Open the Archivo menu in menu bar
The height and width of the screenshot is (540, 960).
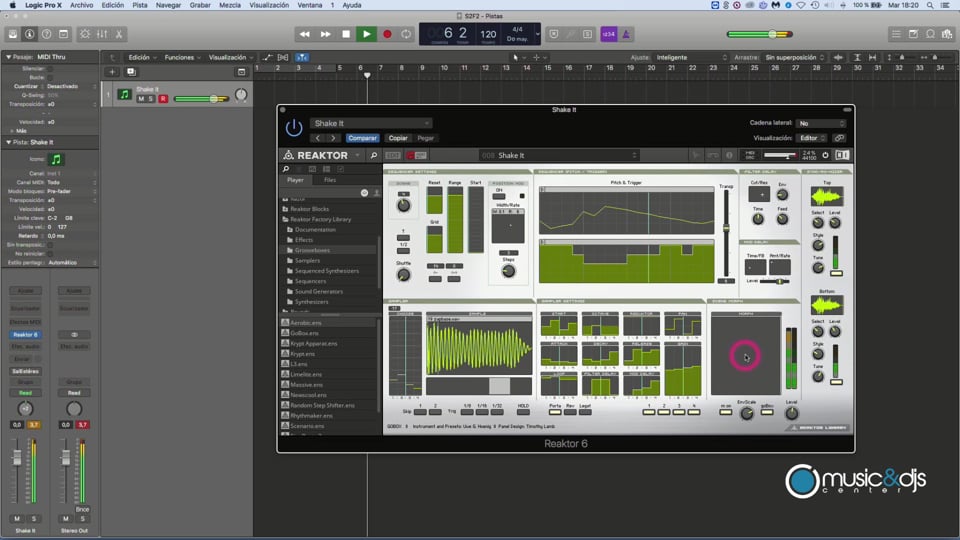pos(81,5)
